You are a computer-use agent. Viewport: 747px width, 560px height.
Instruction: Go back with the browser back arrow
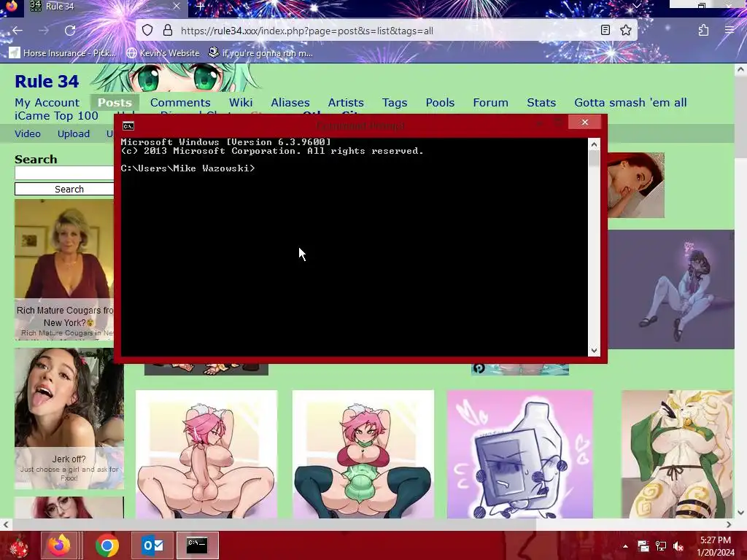click(18, 31)
